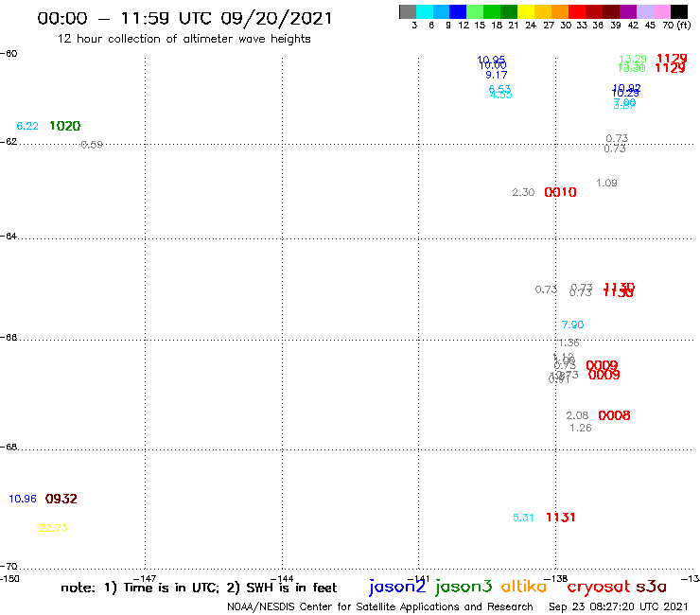Click the longitude axis label '-147'

tap(145, 579)
